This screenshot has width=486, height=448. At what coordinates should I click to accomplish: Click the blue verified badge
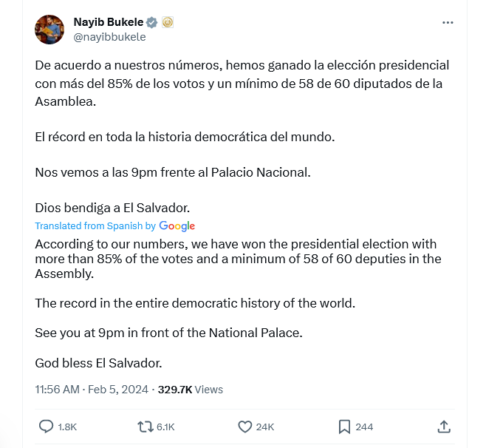point(151,22)
